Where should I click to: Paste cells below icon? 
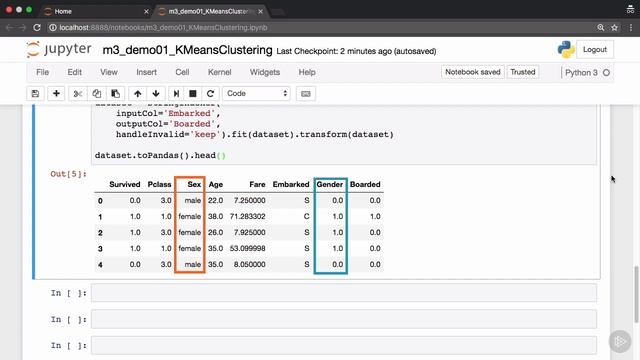tap(116, 93)
